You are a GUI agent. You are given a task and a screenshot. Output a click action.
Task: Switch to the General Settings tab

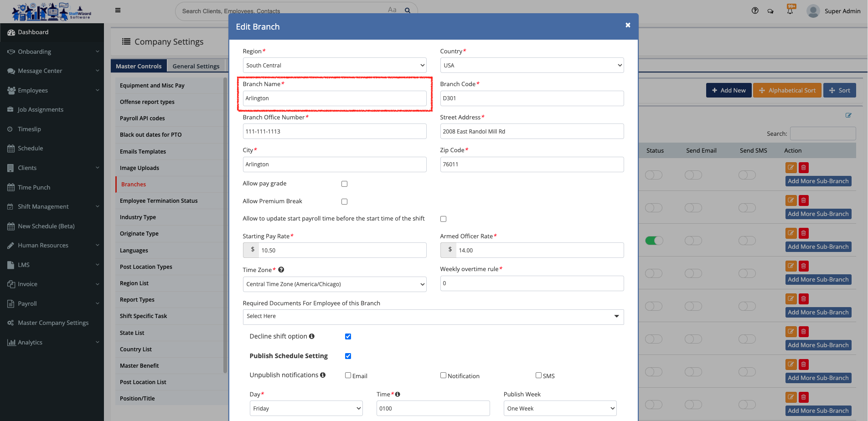(x=196, y=67)
